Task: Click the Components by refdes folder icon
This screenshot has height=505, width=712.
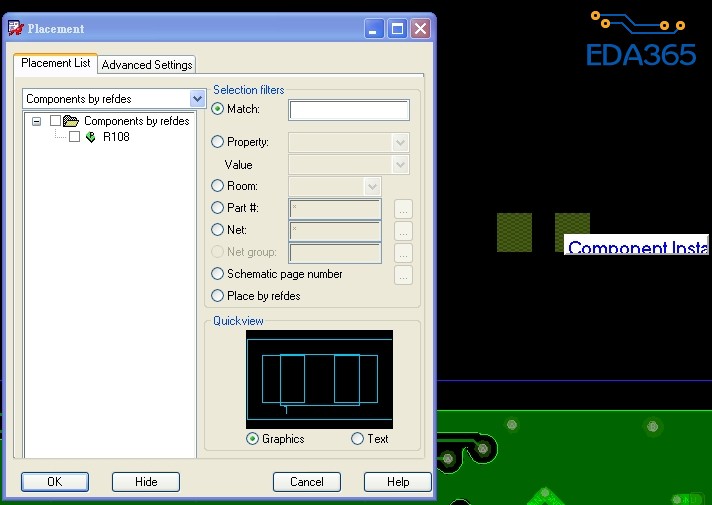Action: tap(71, 121)
